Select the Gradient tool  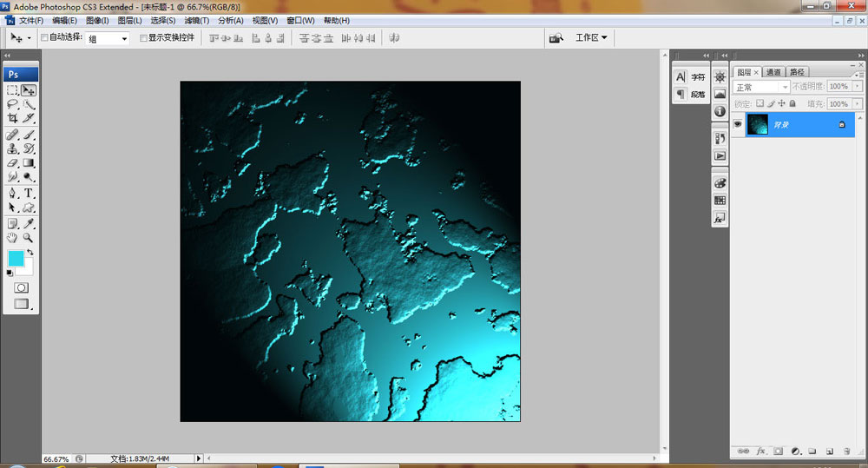pos(29,163)
